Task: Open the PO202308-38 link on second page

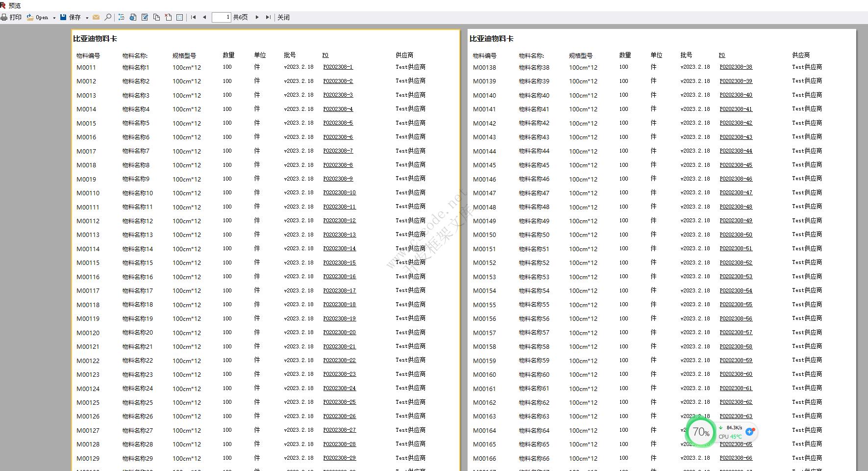Action: pos(736,67)
